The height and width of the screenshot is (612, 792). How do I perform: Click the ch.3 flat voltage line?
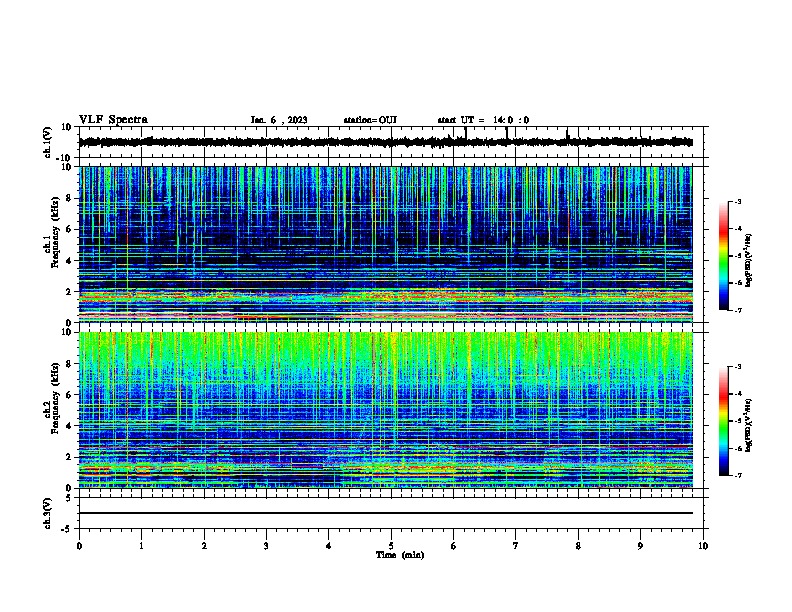(385, 513)
